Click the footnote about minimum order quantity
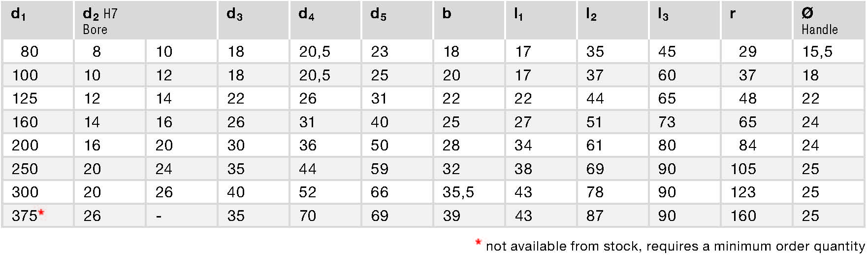This screenshot has width=868, height=255. point(675,246)
